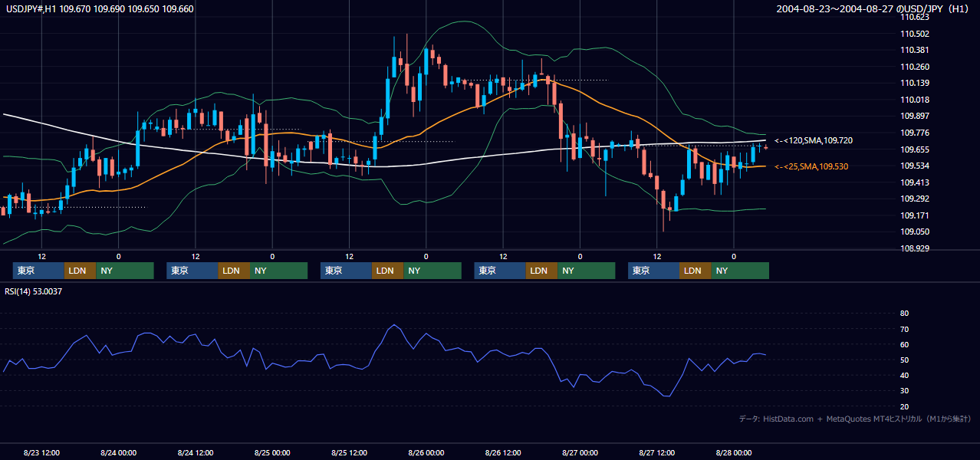Image resolution: width=980 pixels, height=460 pixels.
Task: Click RSI scale value 30
Action: (x=904, y=391)
